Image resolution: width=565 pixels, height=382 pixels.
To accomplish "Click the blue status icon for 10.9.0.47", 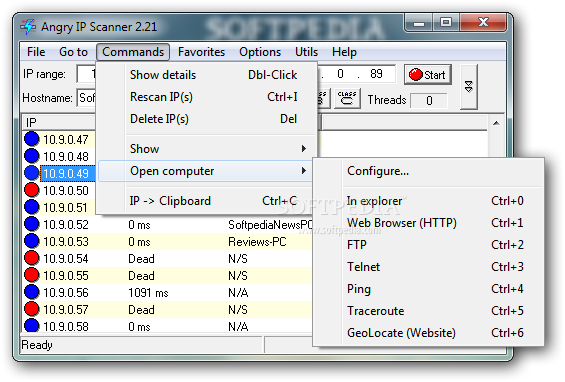I will 32,139.
